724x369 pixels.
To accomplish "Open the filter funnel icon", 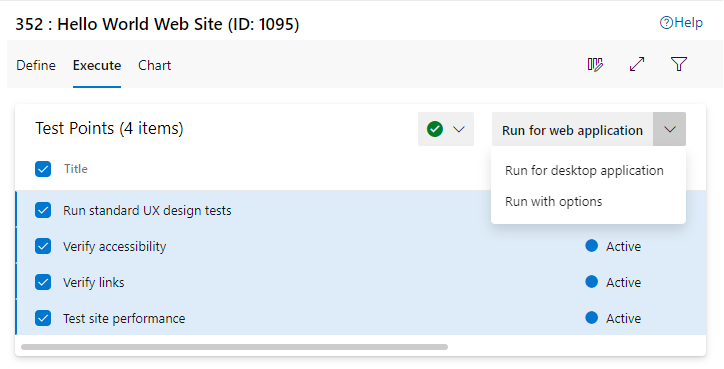I will tap(679, 64).
